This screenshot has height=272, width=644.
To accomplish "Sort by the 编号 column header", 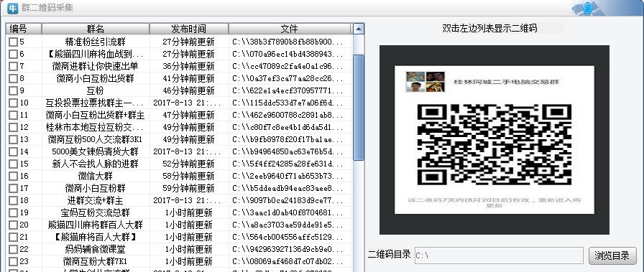I will [x=24, y=29].
